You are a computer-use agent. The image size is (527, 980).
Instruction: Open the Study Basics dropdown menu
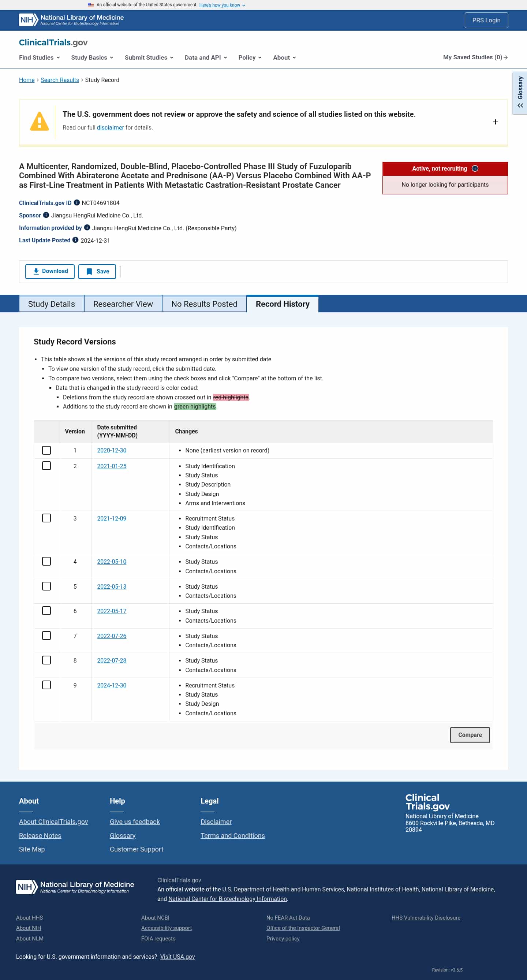click(x=92, y=57)
